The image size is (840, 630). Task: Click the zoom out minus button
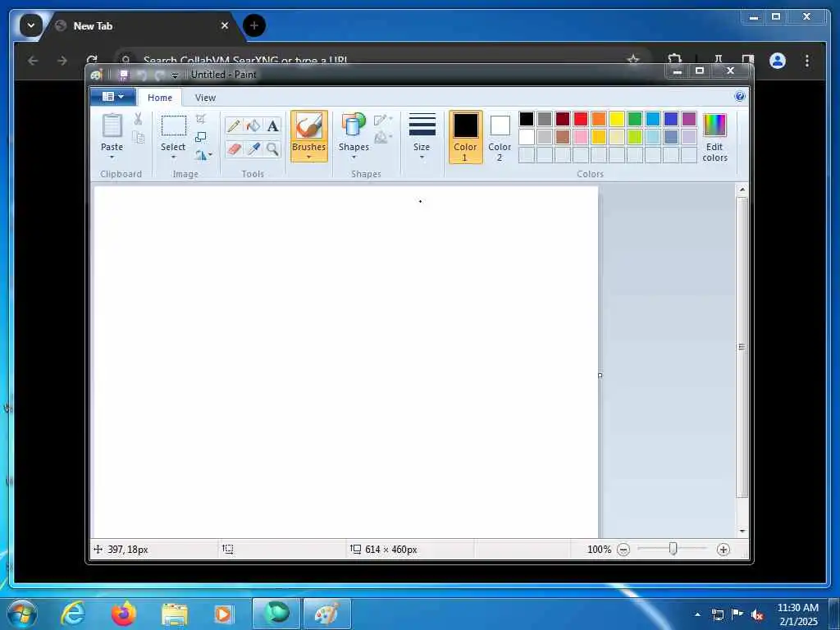click(623, 549)
